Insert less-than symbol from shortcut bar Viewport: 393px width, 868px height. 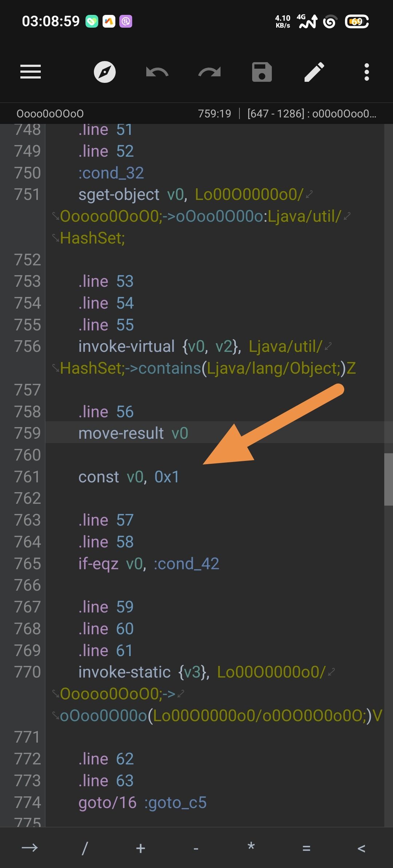pyautogui.click(x=361, y=848)
